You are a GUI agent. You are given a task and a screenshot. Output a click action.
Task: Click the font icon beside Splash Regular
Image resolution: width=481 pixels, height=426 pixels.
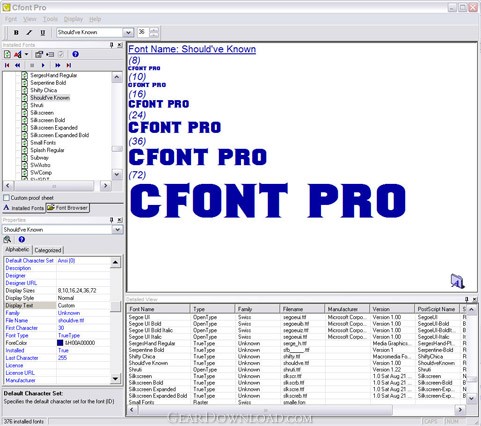(24, 150)
